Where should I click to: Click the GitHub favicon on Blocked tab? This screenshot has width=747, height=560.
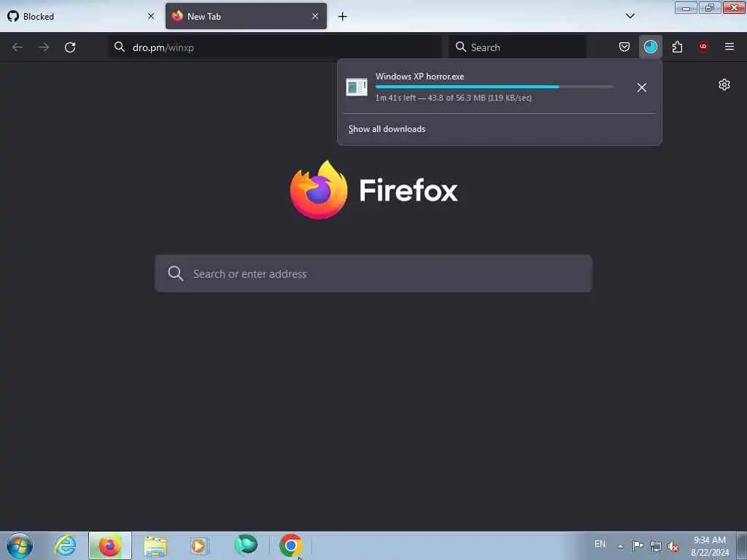(13, 16)
